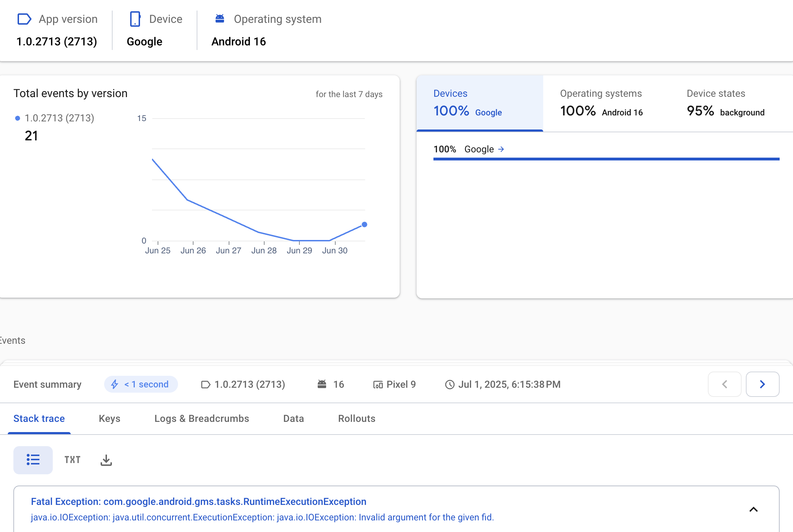Click the Google 100% progress bar
Viewport: 793px width, 532px height.
coord(606,159)
